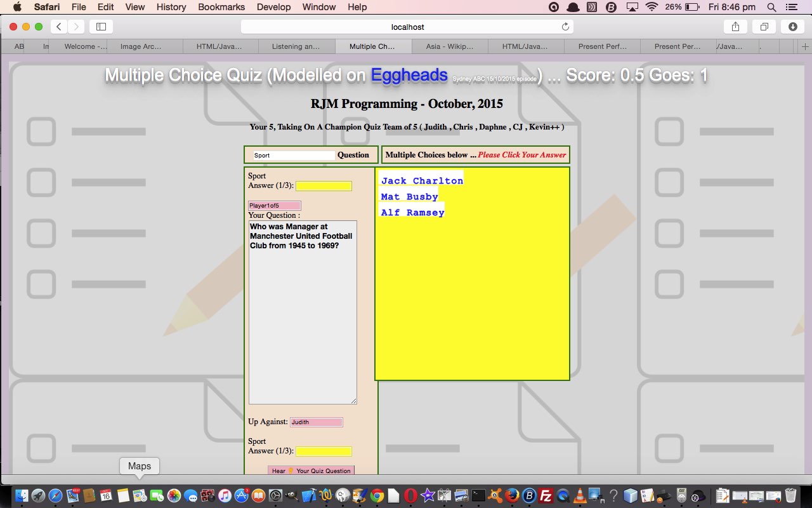Switch to Listening an... tab
This screenshot has width=812, height=508.
pyautogui.click(x=296, y=46)
